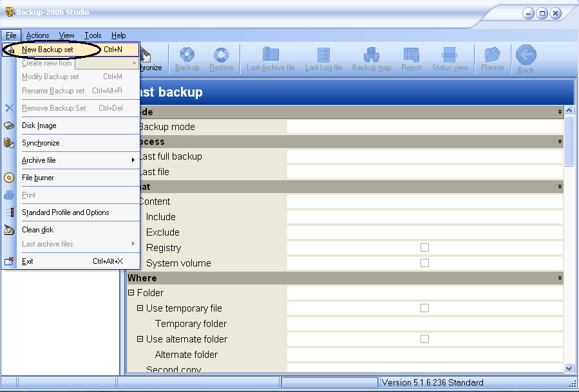Open the Last Log file toolbar icon
Screen dimensions: 579x392
coord(323,55)
